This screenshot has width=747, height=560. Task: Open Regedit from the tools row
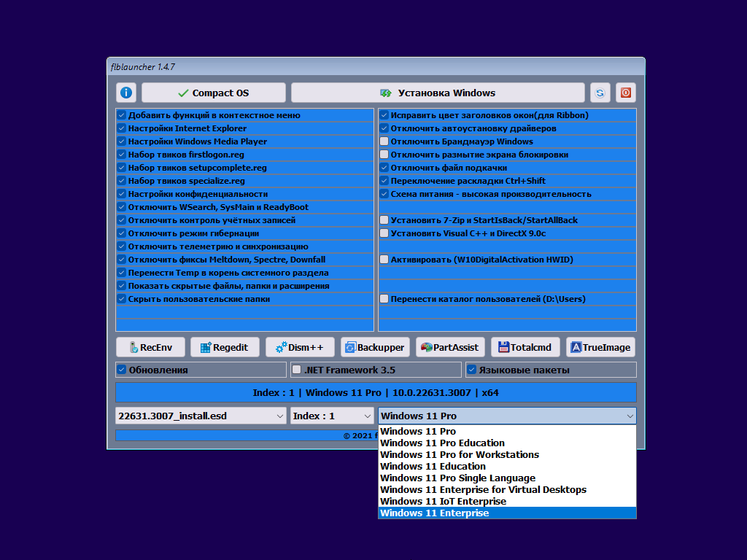[225, 346]
